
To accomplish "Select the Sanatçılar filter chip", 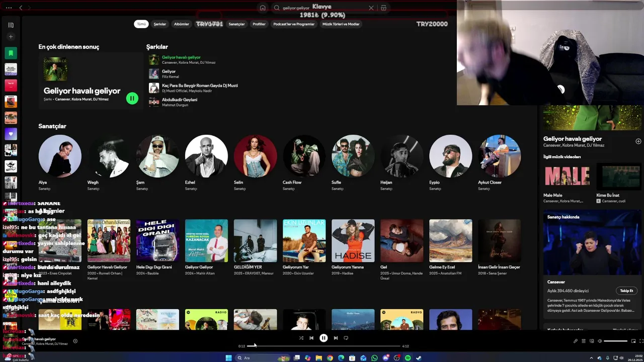I will click(x=236, y=24).
